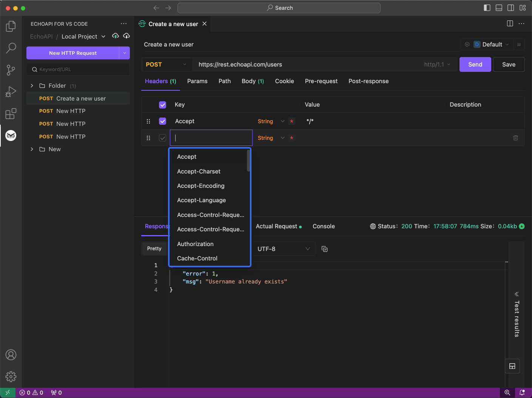Delete the empty header row trash icon

coord(516,138)
